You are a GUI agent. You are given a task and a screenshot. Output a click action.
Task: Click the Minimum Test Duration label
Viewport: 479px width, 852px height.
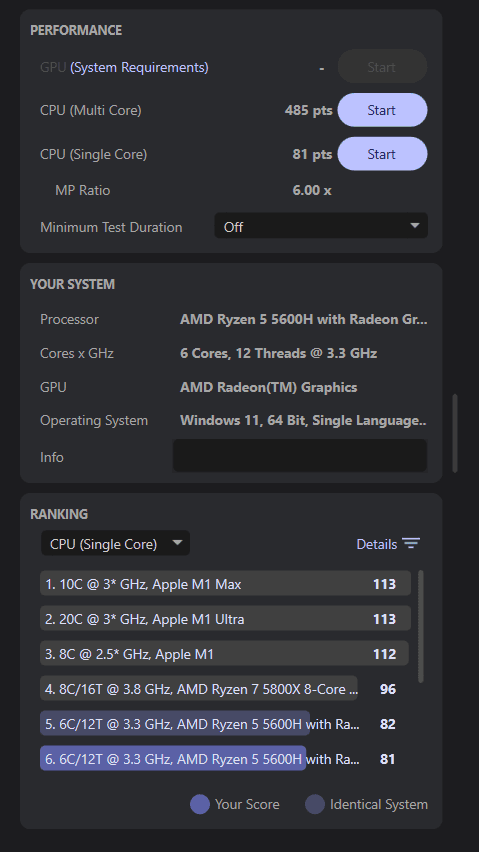pos(111,227)
